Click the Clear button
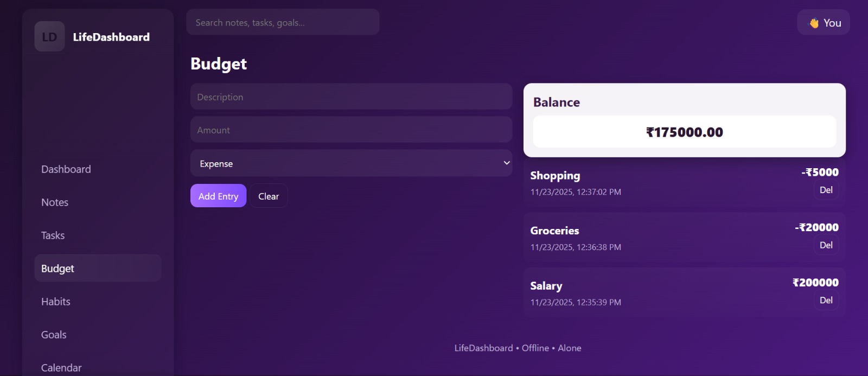Image resolution: width=868 pixels, height=376 pixels. tap(269, 196)
